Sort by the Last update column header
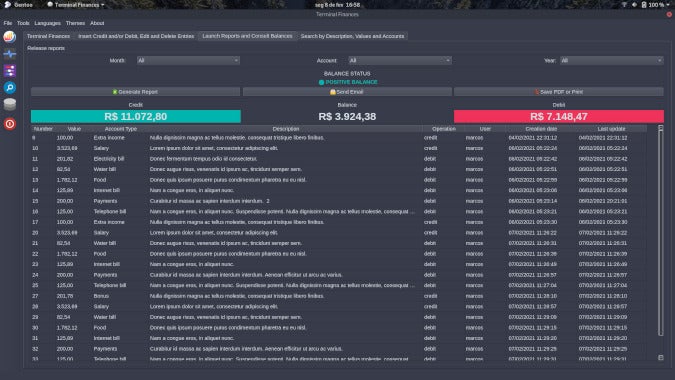This screenshot has height=380, width=675. pyautogui.click(x=611, y=129)
